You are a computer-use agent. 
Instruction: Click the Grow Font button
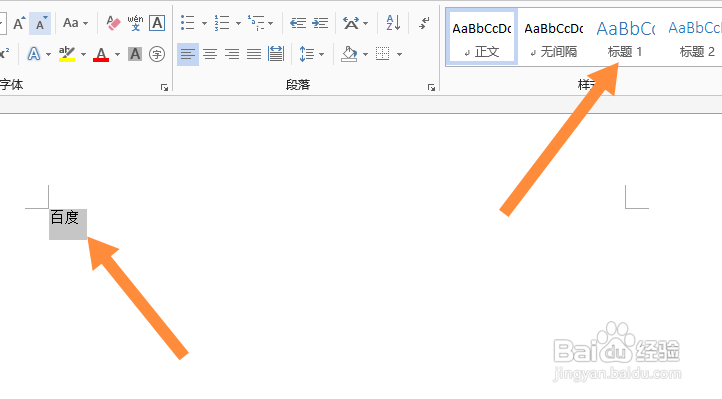[x=19, y=23]
